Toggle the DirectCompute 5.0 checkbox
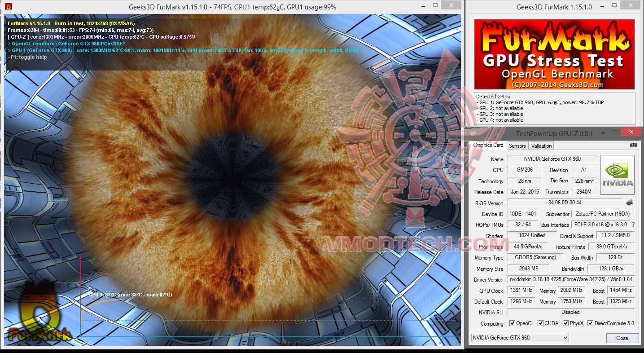This screenshot has width=644, height=353. [x=591, y=323]
